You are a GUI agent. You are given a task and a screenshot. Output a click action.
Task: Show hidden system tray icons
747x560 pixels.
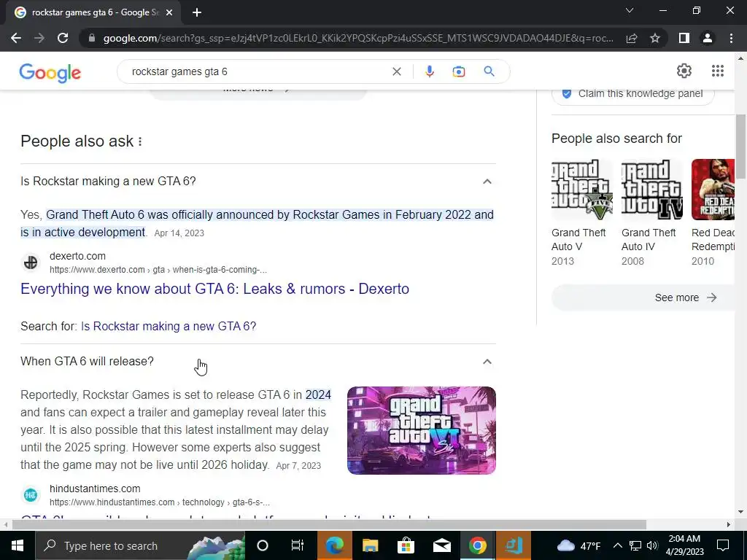[x=617, y=545]
